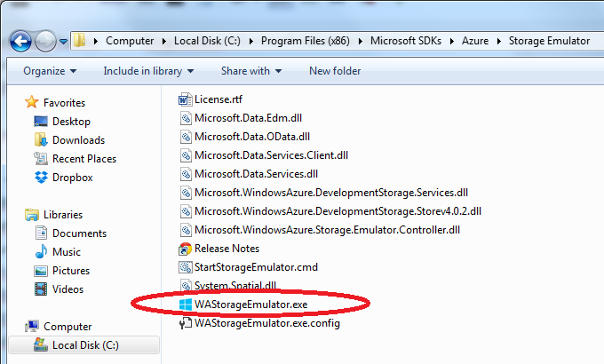Click New folder in the toolbar
Image resolution: width=604 pixels, height=364 pixels.
point(335,71)
